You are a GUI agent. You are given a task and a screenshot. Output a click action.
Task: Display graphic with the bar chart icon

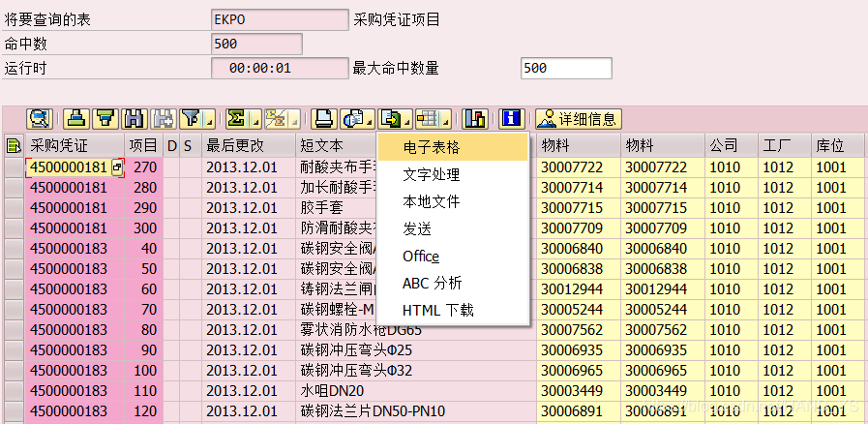(x=474, y=118)
